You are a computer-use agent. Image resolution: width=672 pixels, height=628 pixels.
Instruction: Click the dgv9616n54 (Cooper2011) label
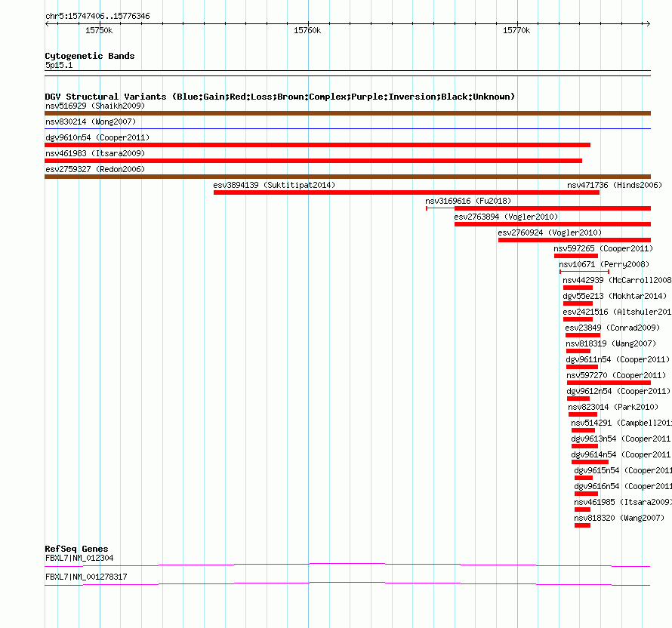pos(623,486)
